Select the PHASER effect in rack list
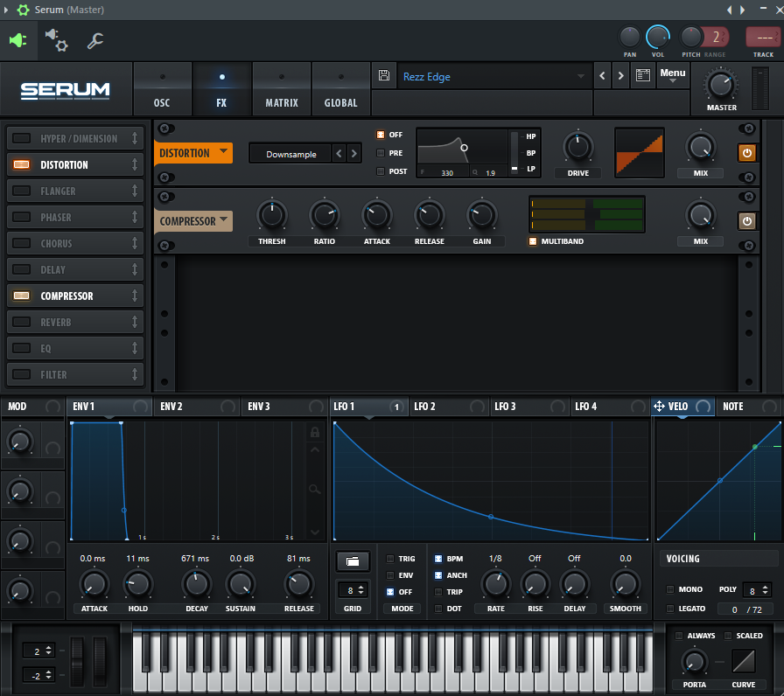This screenshot has height=696, width=784. [75, 217]
